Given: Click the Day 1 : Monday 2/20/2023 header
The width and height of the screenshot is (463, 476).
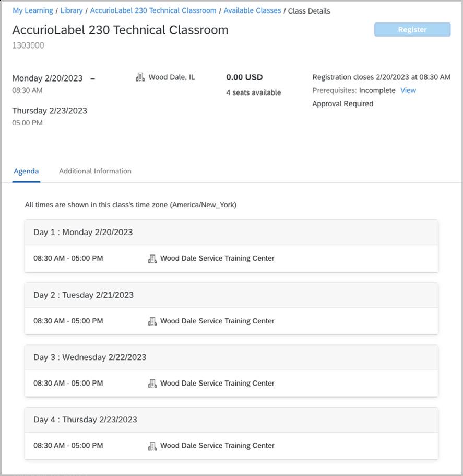Looking at the screenshot, I should click(x=83, y=233).
